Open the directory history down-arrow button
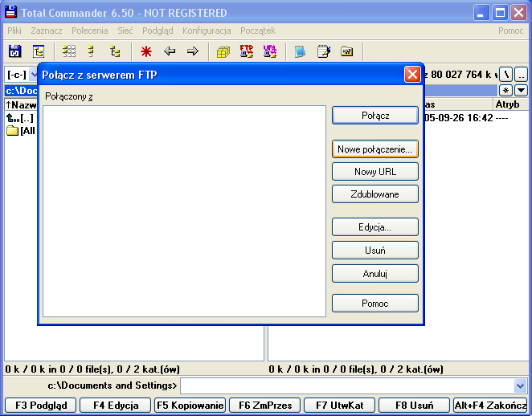This screenshot has height=416, width=532. [521, 91]
